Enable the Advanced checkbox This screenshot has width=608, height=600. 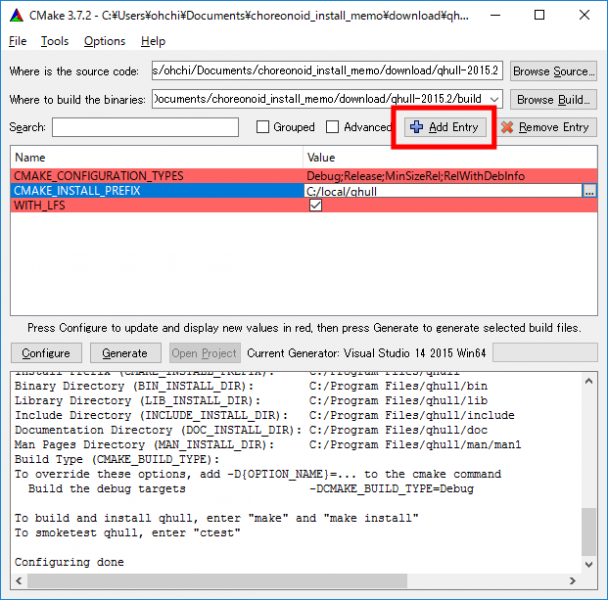tap(334, 128)
